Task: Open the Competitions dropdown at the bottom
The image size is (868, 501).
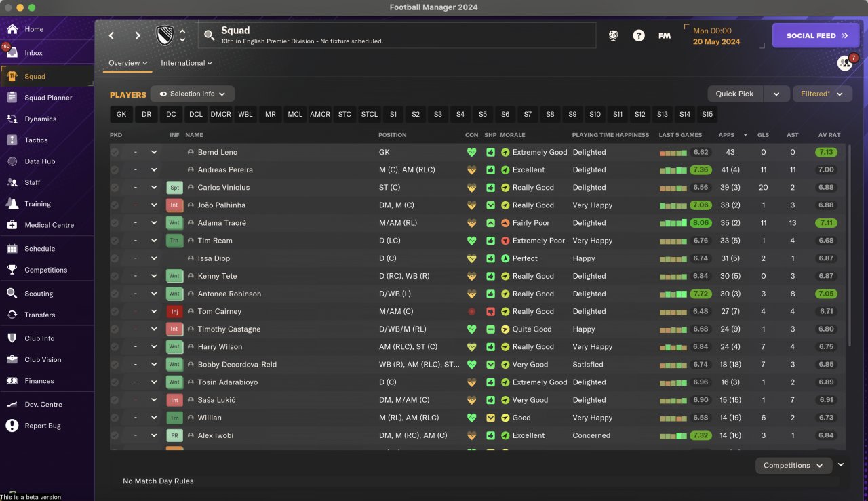Action: coord(793,465)
